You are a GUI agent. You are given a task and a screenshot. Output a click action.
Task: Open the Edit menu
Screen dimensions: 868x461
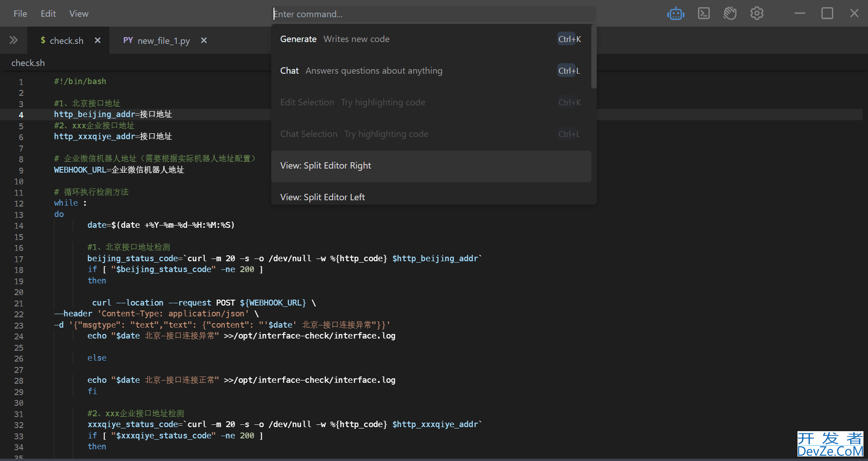click(48, 14)
